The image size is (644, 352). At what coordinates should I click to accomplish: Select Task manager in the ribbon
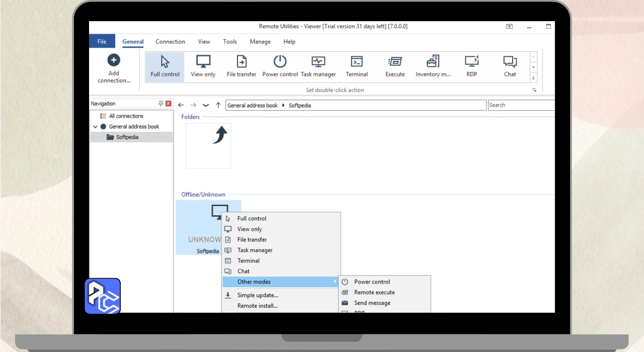[318, 66]
